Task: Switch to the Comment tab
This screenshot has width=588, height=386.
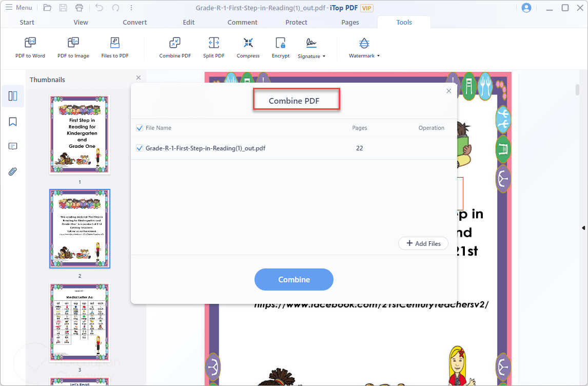Action: [242, 23]
